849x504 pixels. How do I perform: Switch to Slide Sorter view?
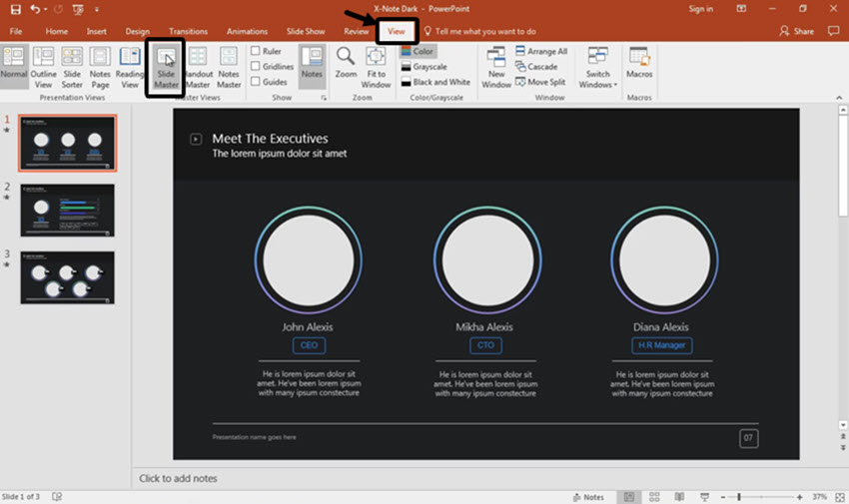point(72,68)
